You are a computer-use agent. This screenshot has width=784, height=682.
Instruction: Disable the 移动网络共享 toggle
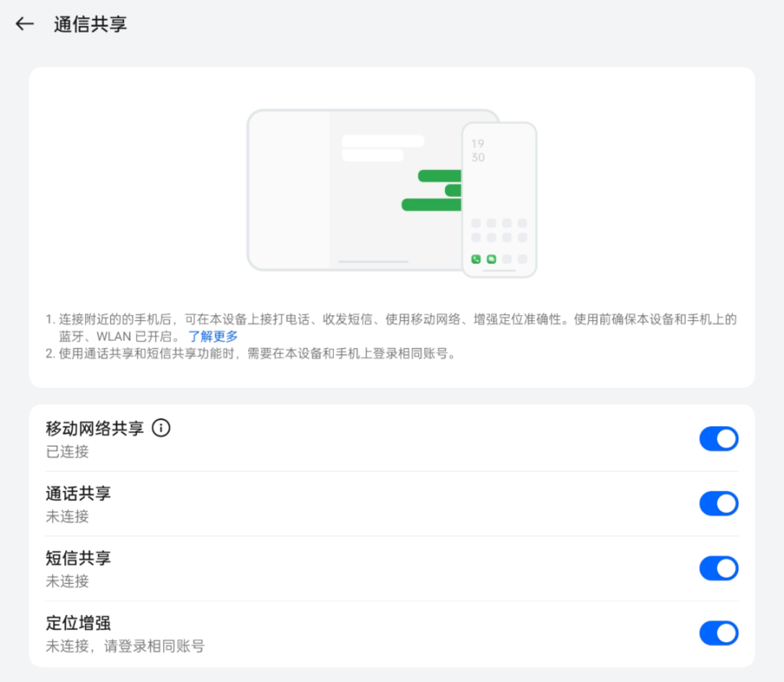click(x=719, y=439)
